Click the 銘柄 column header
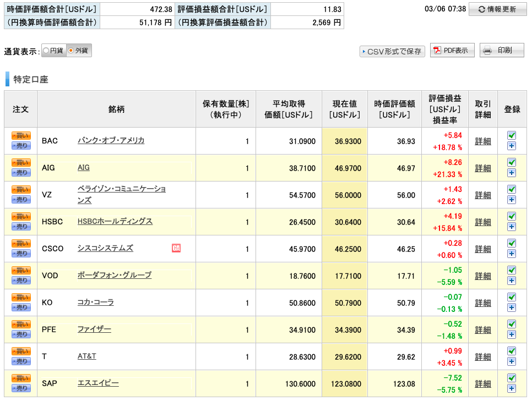The width and height of the screenshot is (532, 401). [116, 109]
